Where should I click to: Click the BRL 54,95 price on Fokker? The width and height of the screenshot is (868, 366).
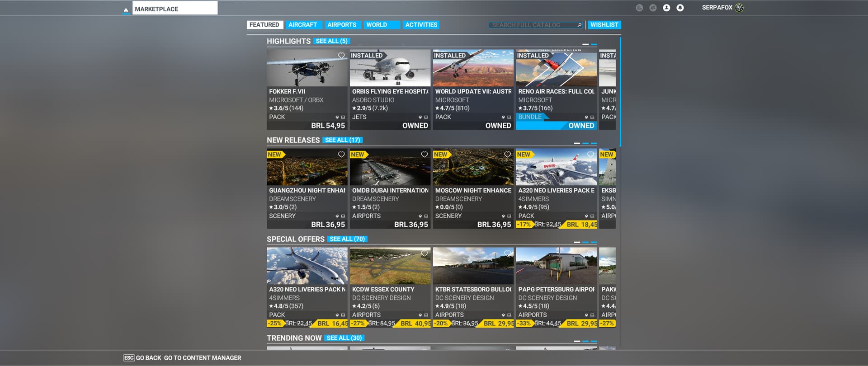pyautogui.click(x=328, y=126)
